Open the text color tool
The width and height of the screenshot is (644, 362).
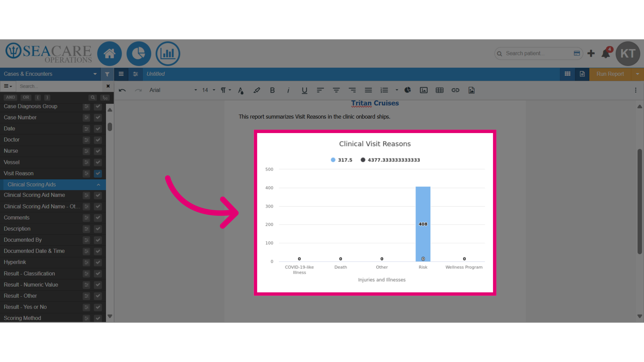click(x=241, y=90)
